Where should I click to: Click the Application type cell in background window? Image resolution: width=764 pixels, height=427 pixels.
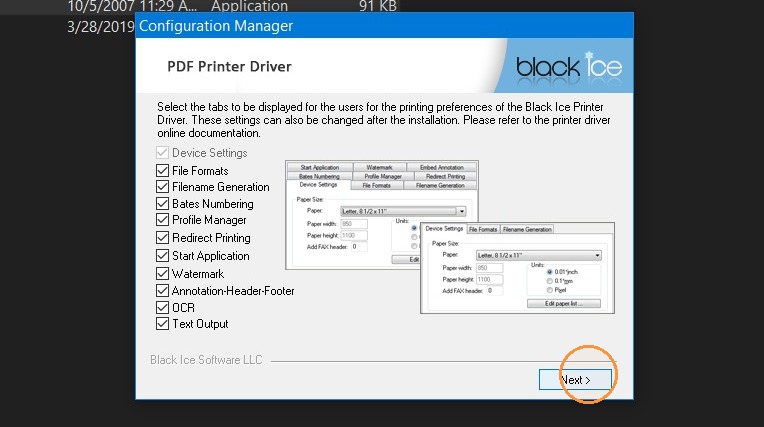coord(249,6)
